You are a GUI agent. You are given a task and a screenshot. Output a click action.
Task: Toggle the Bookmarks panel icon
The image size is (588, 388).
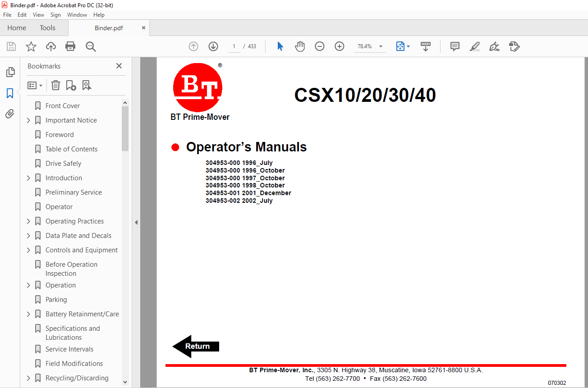tap(10, 93)
